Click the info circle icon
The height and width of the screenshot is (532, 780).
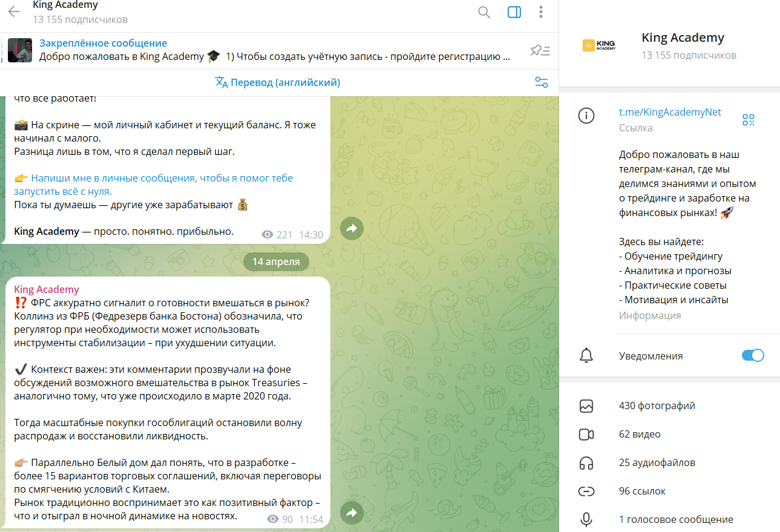[x=586, y=116]
